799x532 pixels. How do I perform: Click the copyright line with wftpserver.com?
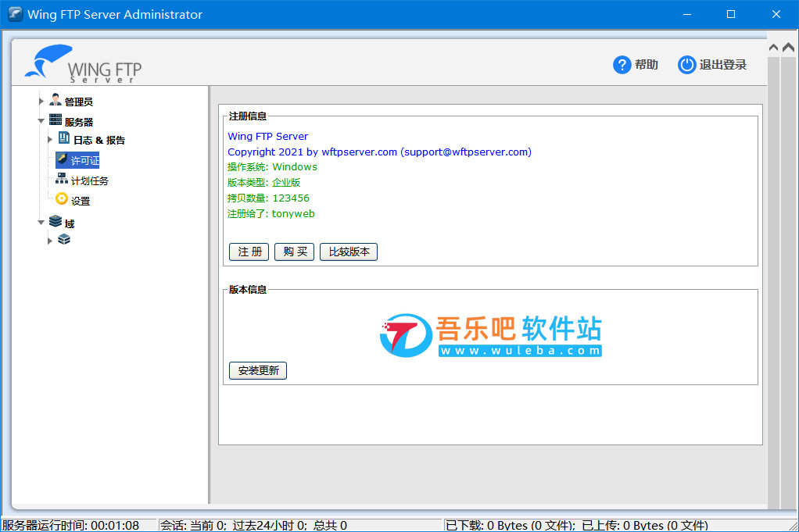(380, 152)
